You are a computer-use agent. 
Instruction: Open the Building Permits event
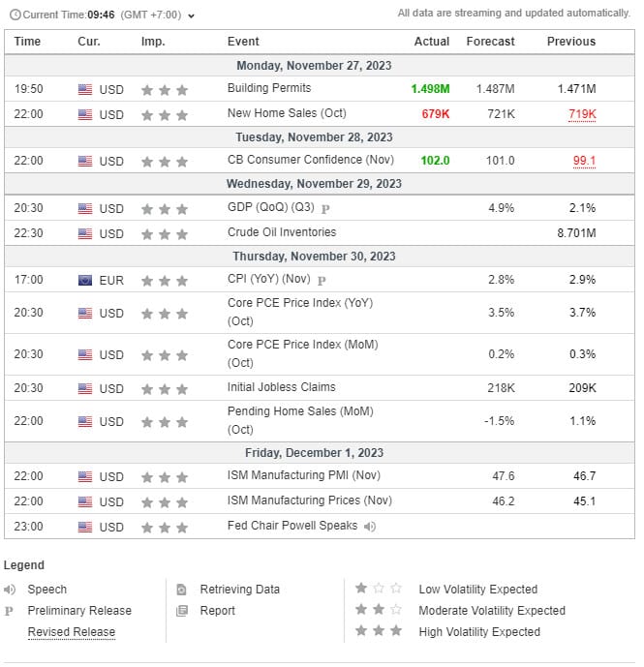(x=269, y=88)
